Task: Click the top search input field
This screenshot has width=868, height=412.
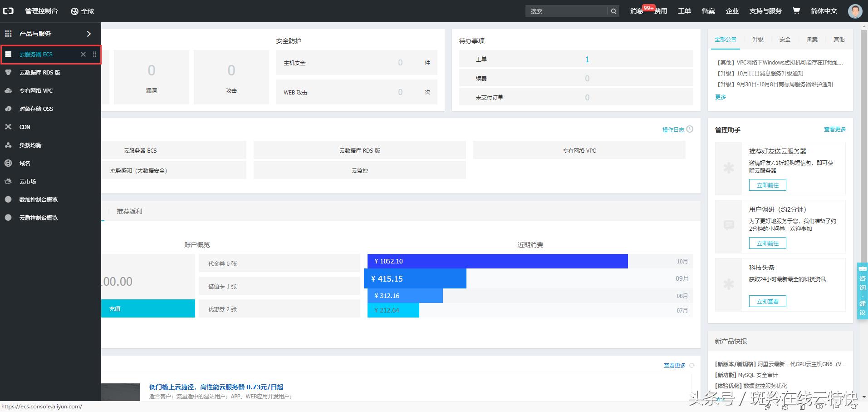Action: [567, 11]
